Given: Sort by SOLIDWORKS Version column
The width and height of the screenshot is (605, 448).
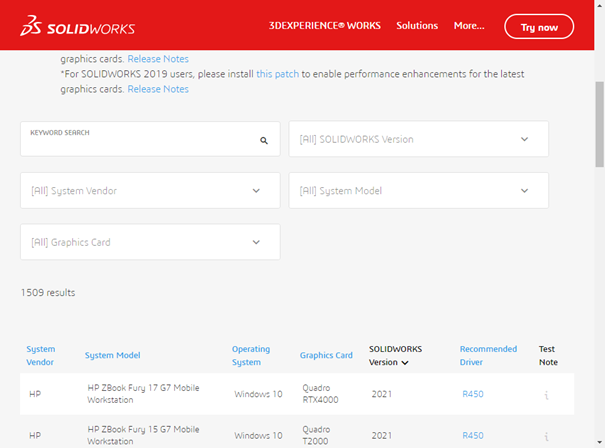Looking at the screenshot, I should [395, 355].
